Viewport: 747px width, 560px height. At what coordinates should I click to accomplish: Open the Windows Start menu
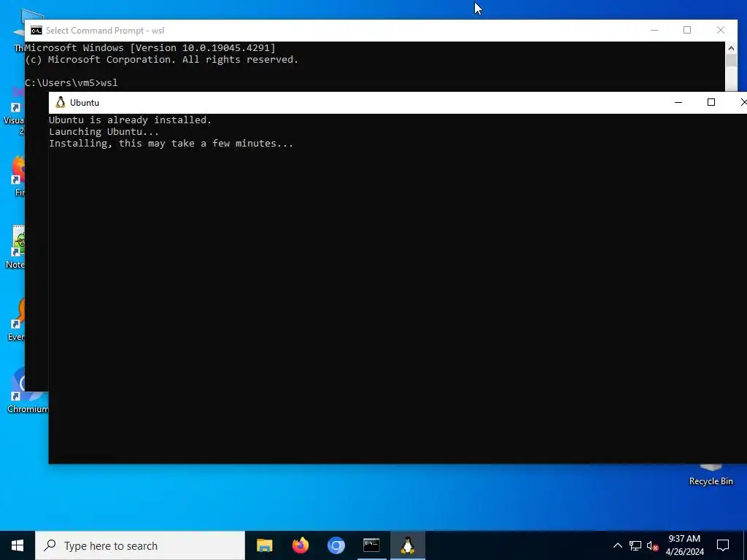click(18, 545)
